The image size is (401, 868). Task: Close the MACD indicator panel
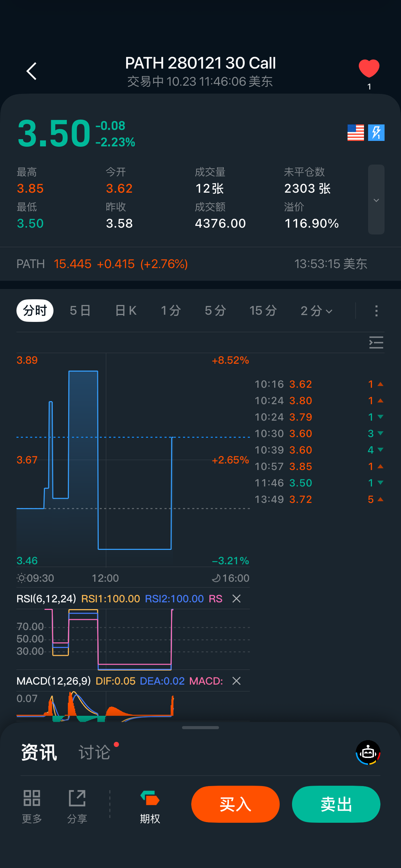(236, 681)
